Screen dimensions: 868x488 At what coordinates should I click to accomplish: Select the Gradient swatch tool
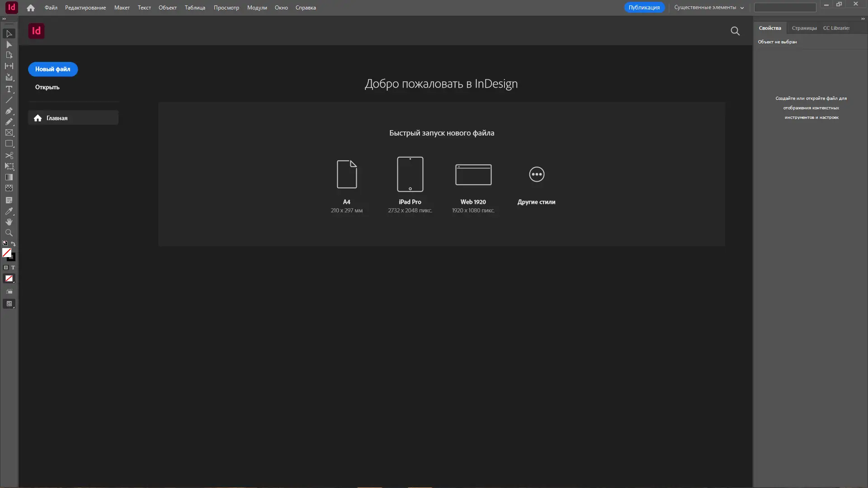point(9,177)
